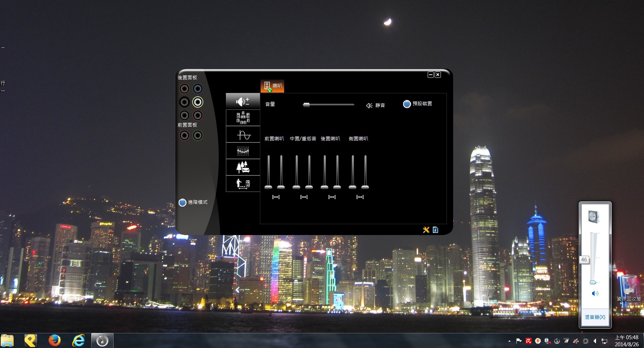Click the pink front panel jack
The image size is (644, 348).
tap(185, 135)
